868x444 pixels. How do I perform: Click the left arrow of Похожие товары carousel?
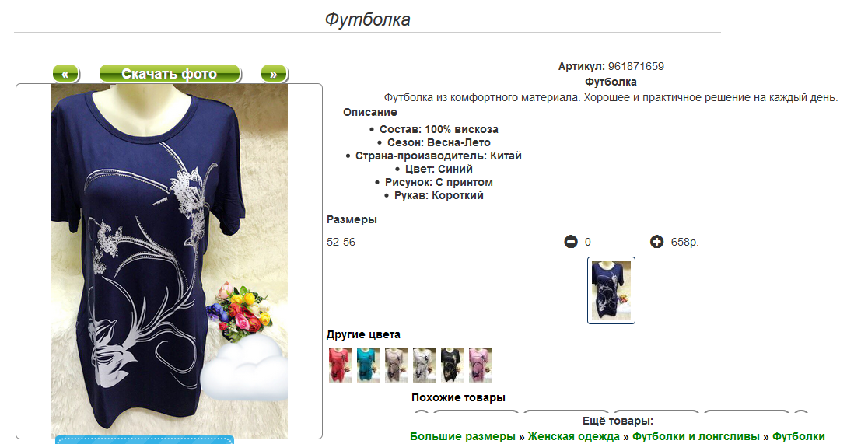[422, 414]
